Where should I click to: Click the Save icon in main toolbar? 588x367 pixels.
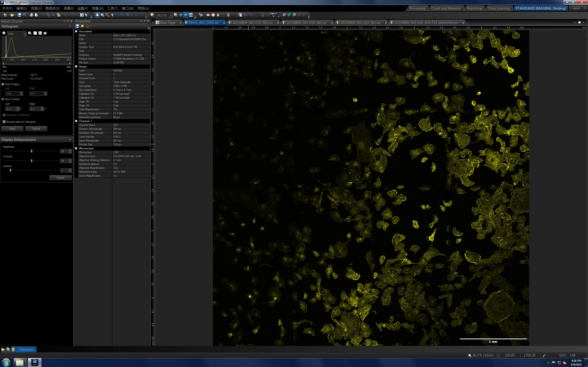(x=20, y=15)
